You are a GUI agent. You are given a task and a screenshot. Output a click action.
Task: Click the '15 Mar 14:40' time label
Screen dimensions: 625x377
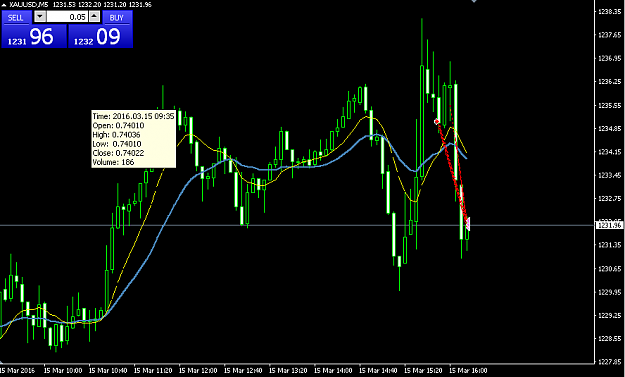click(x=378, y=371)
